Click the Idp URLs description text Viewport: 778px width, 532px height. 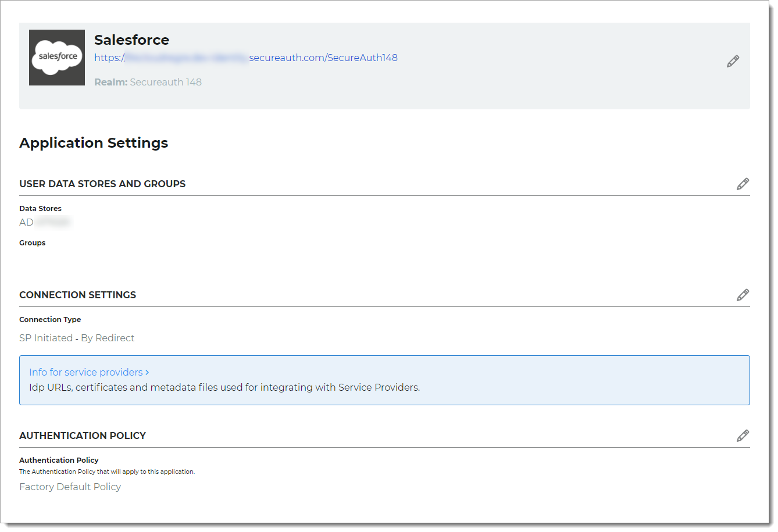coord(224,387)
